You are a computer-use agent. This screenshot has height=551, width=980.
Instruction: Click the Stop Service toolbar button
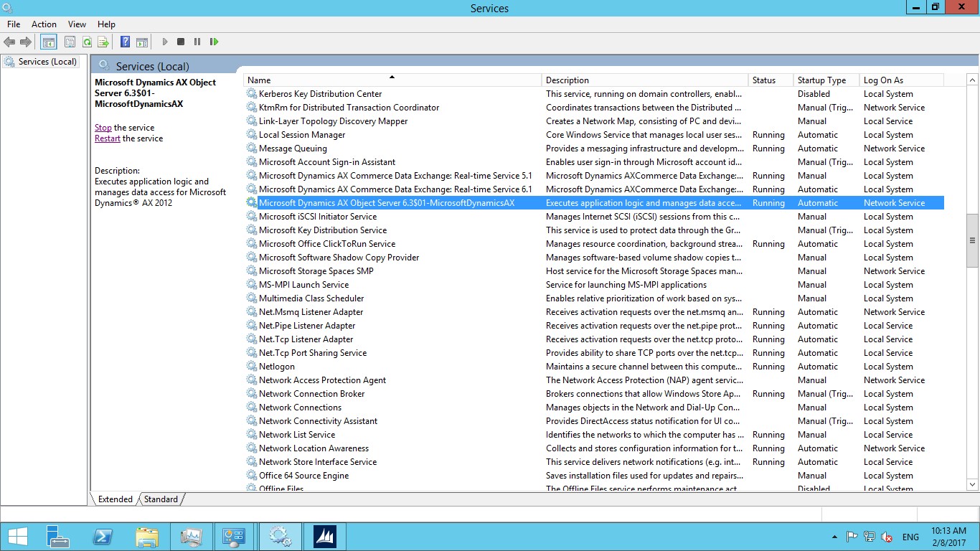point(181,42)
